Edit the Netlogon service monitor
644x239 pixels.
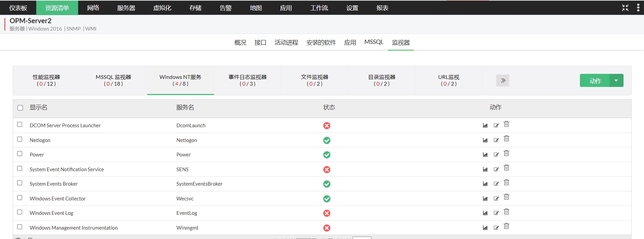[496, 140]
